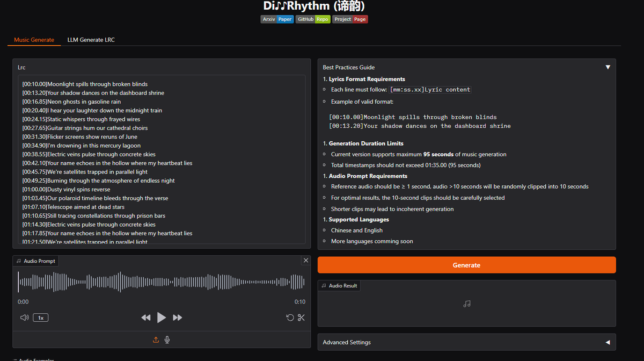Open the GitHub Repo badge

313,19
